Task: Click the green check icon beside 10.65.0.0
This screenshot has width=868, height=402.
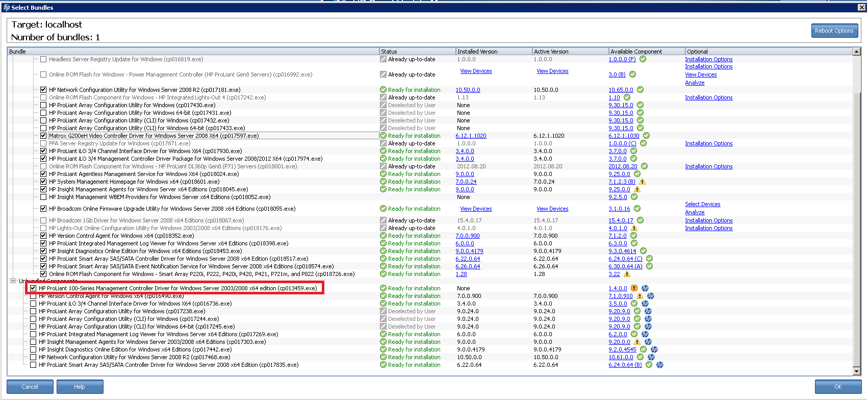Action: [640, 90]
